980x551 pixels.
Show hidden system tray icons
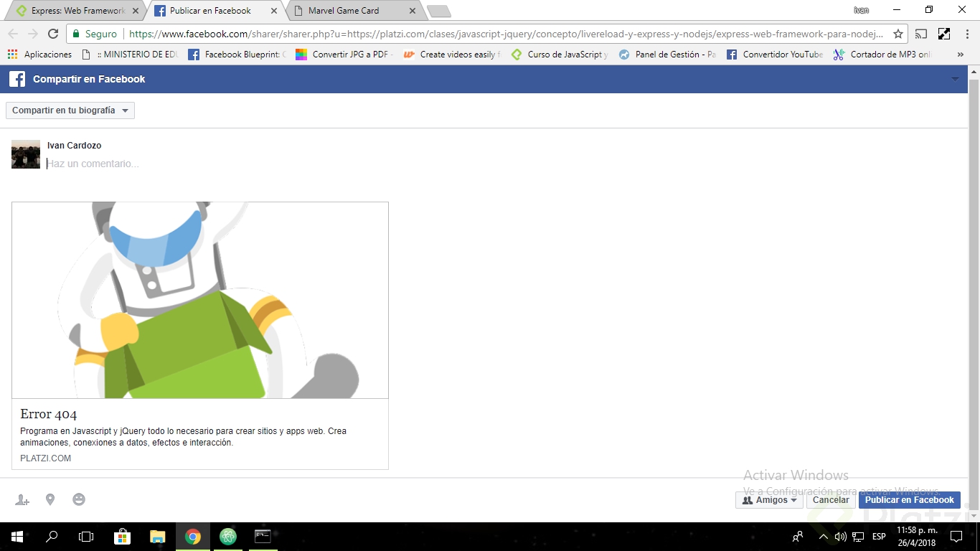[823, 537]
